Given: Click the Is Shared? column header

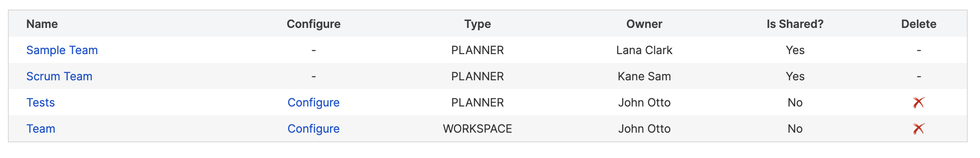Looking at the screenshot, I should [x=795, y=24].
